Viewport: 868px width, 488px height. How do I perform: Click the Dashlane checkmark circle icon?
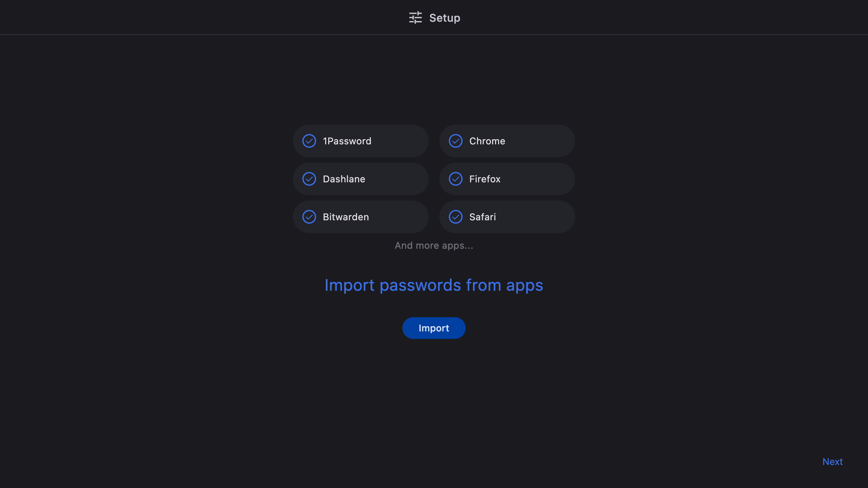click(x=309, y=179)
